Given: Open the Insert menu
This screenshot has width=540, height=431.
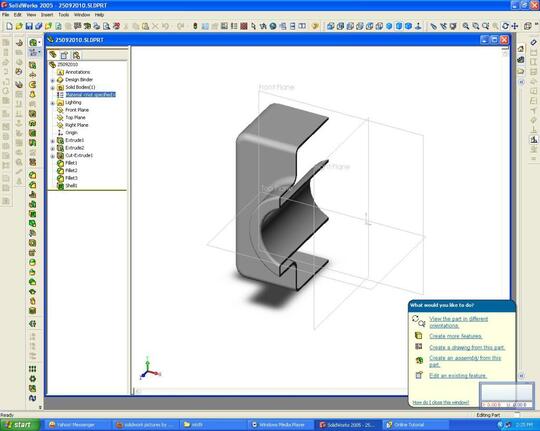Looking at the screenshot, I should click(47, 15).
